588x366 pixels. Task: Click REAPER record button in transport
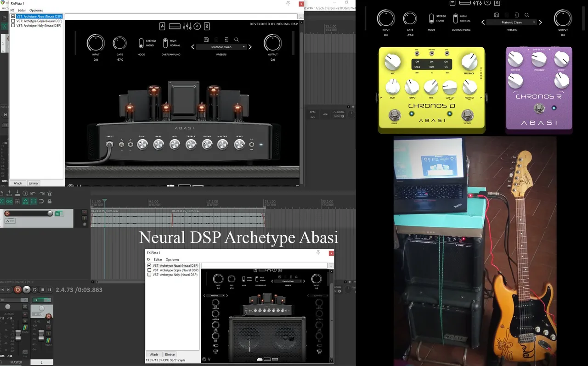click(17, 289)
